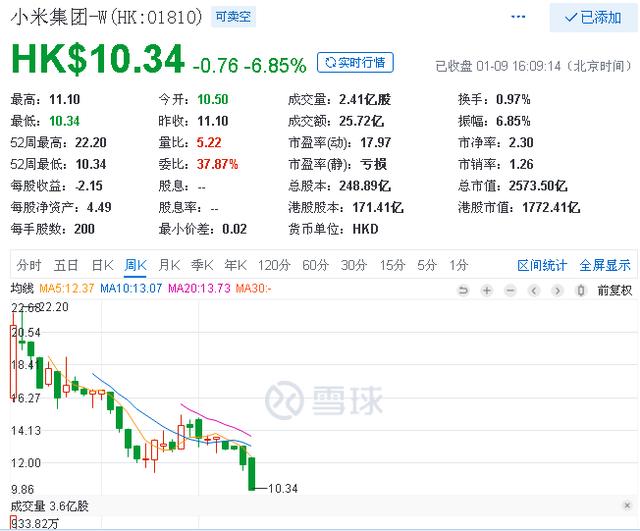Select the 1分 interval tab
640x531 pixels.
(458, 265)
